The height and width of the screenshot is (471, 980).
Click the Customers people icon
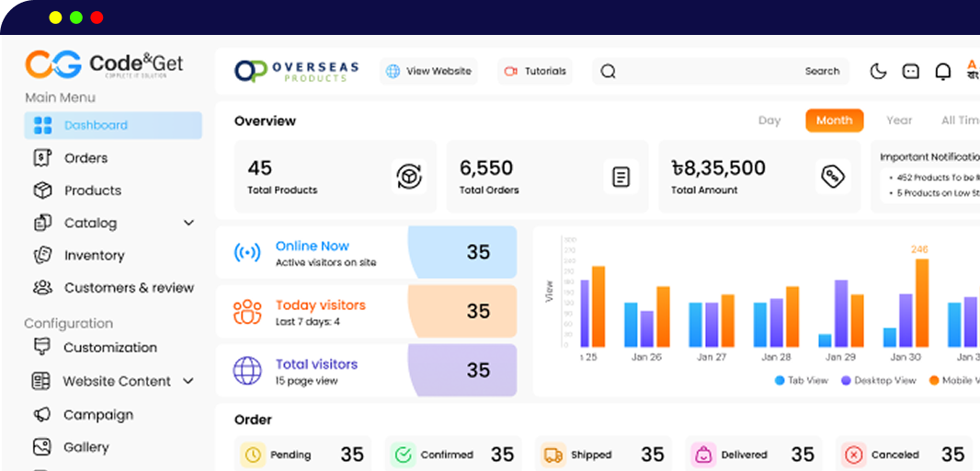tap(42, 288)
